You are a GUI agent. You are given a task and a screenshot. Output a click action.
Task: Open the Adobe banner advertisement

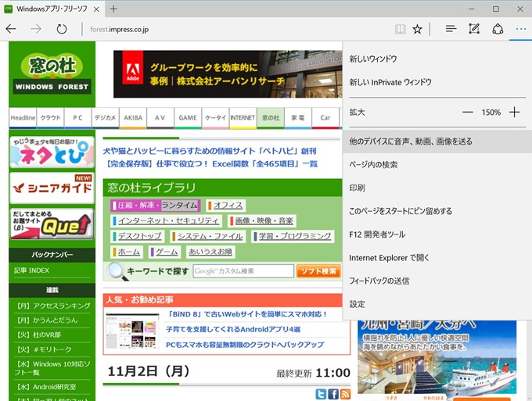228,74
